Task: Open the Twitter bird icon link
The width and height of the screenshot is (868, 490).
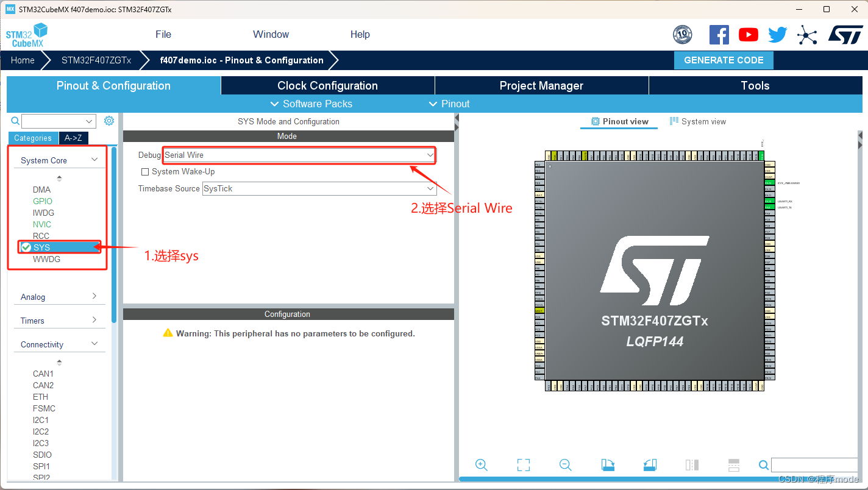Action: [778, 35]
